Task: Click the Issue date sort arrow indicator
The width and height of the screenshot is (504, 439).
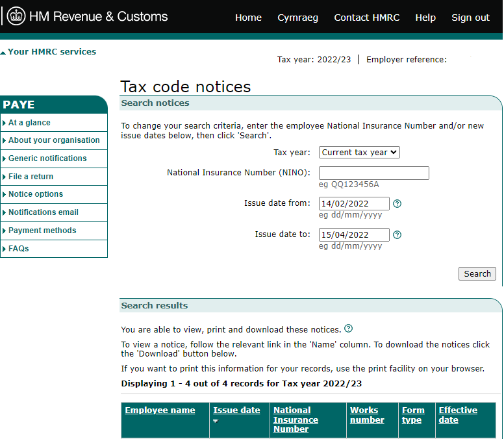Action: point(216,421)
